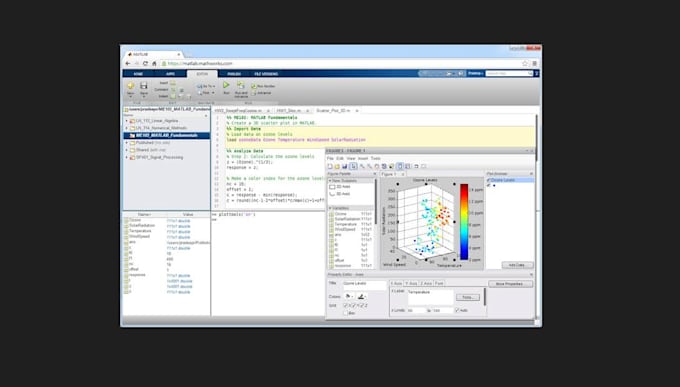Expand the first course folder in tree
This screenshot has width=680, height=387.
pyautogui.click(x=127, y=121)
